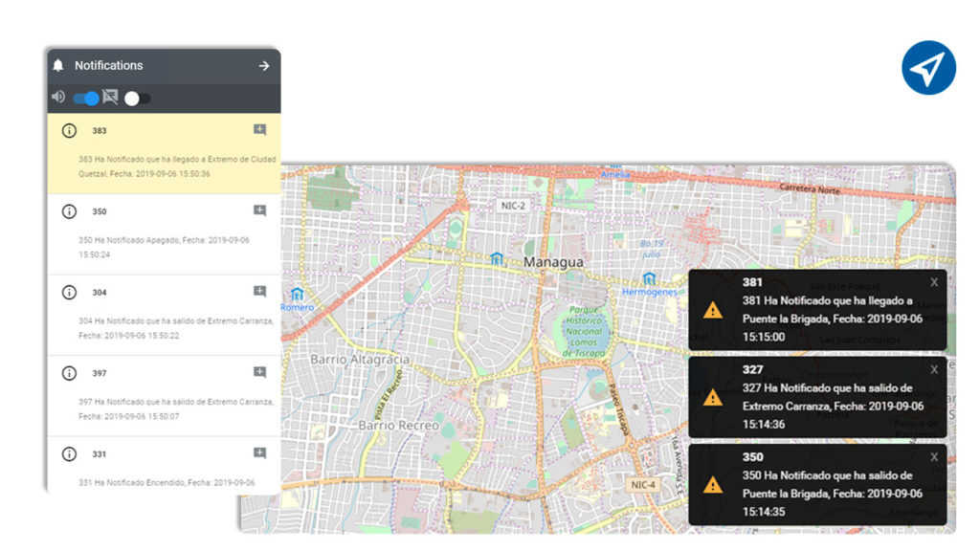
Task: Click the Notifications bell icon
Action: click(x=58, y=65)
